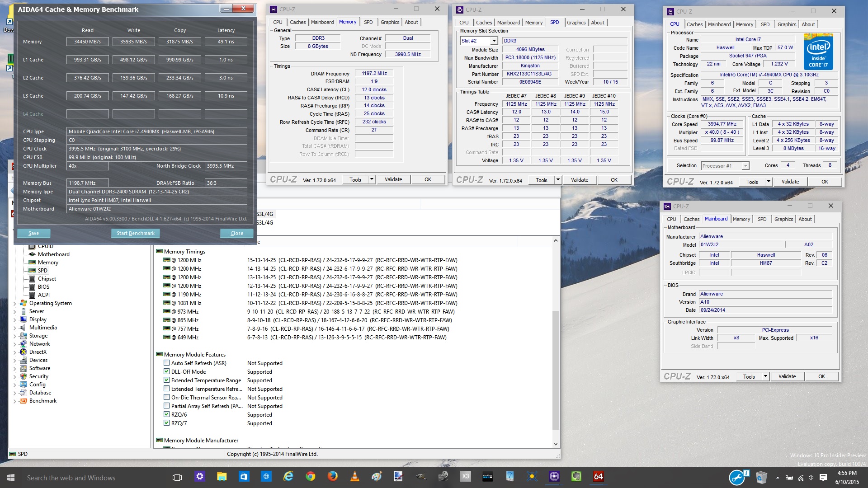
Task: Click the taskbar clock showing 4:55 PM
Action: coord(847,478)
